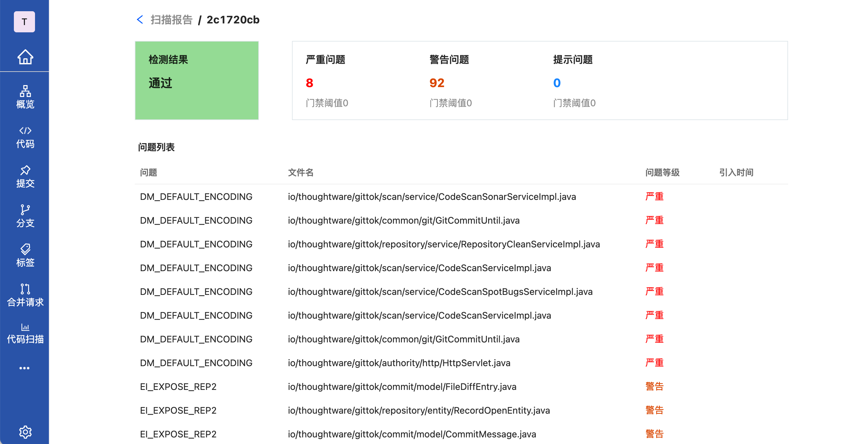This screenshot has height=444, width=868.
Task: Click the T avatar badge
Action: click(24, 22)
